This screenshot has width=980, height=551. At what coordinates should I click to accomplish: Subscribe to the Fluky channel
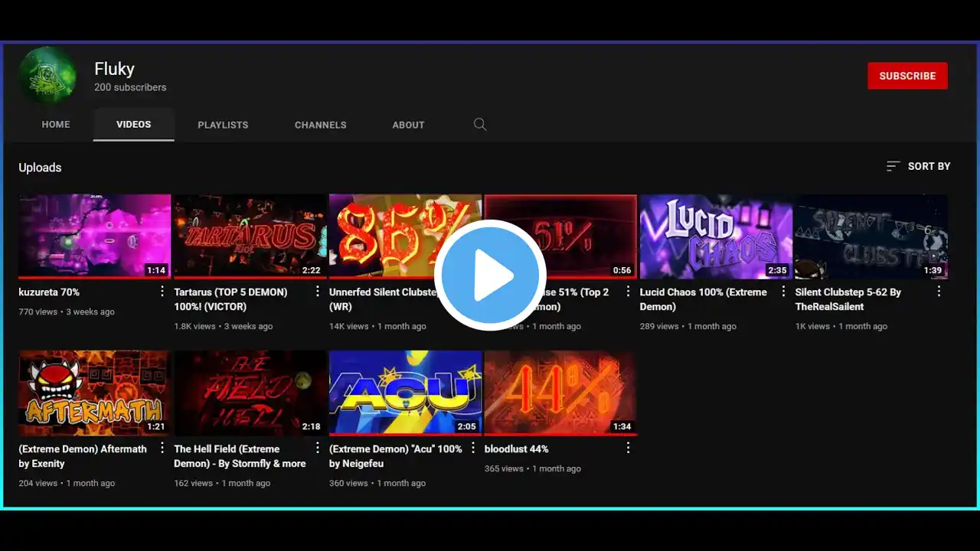pyautogui.click(x=907, y=76)
